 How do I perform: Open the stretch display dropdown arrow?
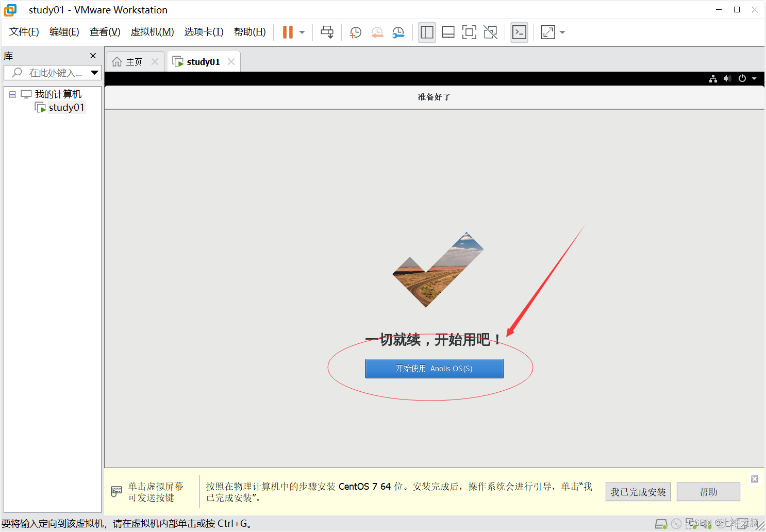click(562, 32)
